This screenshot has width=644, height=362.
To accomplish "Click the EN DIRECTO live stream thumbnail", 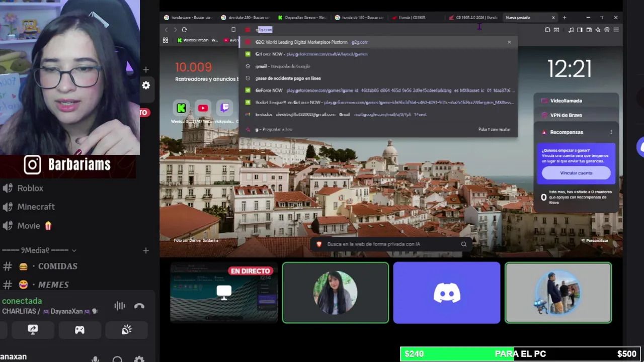I will pyautogui.click(x=224, y=292).
